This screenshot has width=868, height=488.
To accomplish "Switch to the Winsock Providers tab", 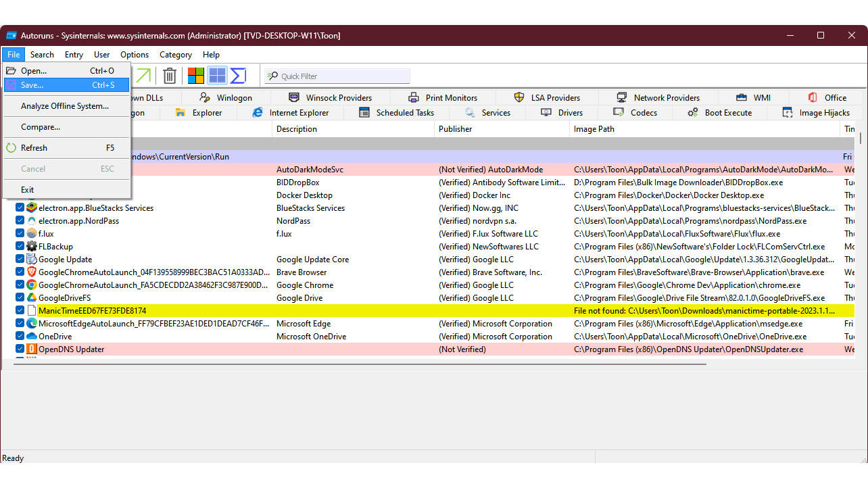I will click(331, 98).
